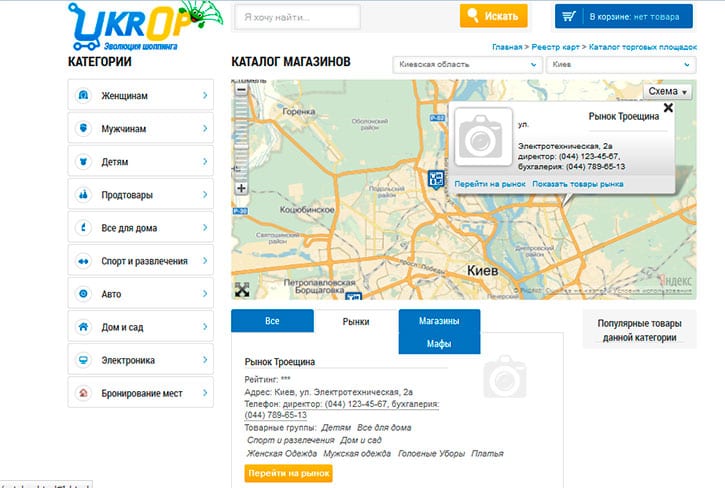Click the market marker on the map
Viewport: 725px width, 488px height.
[436, 179]
